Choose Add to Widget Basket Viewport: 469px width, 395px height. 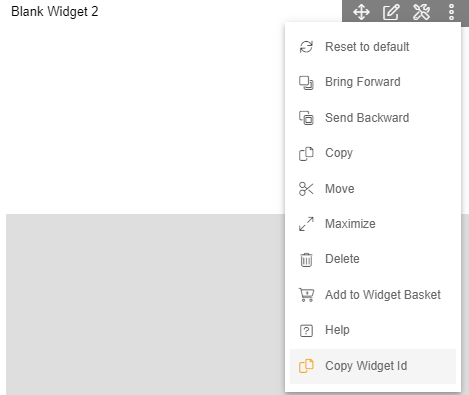(x=373, y=295)
